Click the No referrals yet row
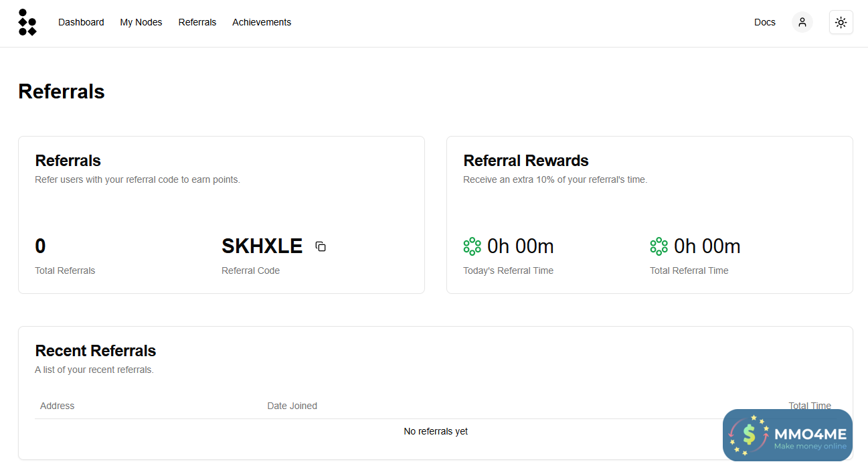This screenshot has width=868, height=470. pyautogui.click(x=436, y=432)
